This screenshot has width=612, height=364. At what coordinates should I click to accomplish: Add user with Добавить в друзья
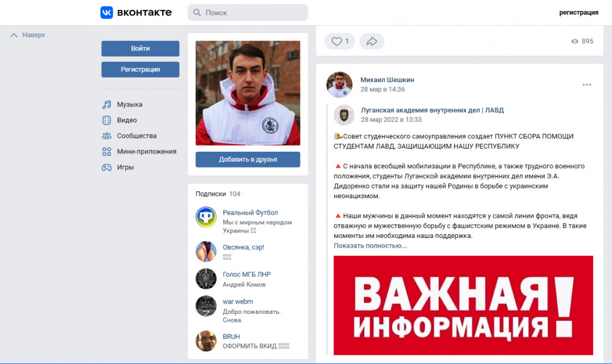[x=248, y=160]
